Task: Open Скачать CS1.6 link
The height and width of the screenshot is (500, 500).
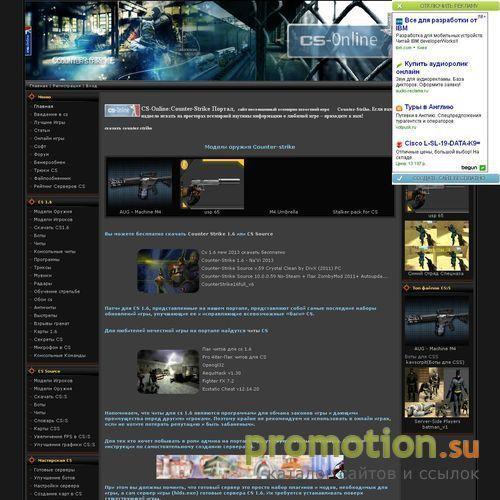Action: coord(51,227)
